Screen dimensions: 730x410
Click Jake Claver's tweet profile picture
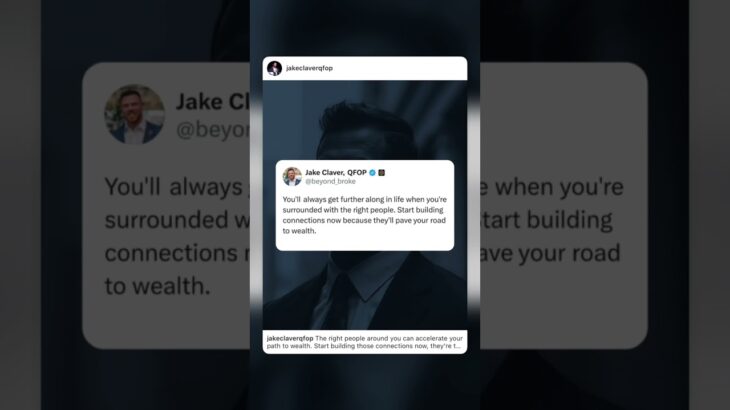pos(292,176)
